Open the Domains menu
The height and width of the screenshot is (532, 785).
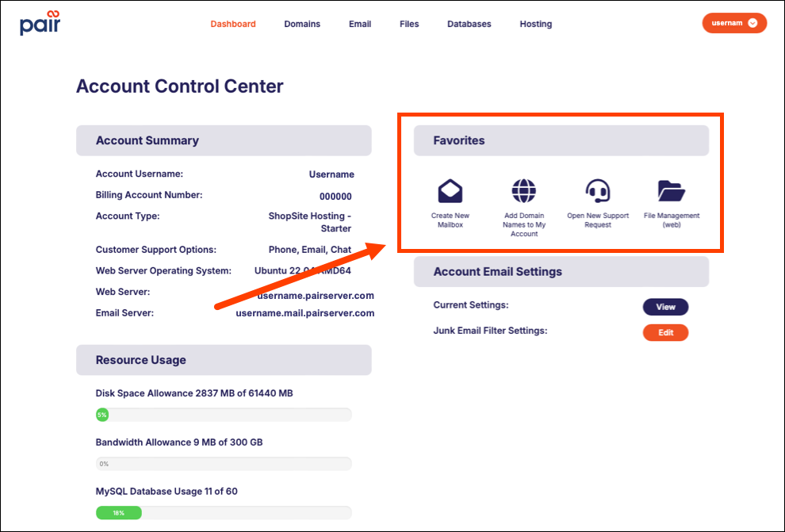point(302,24)
